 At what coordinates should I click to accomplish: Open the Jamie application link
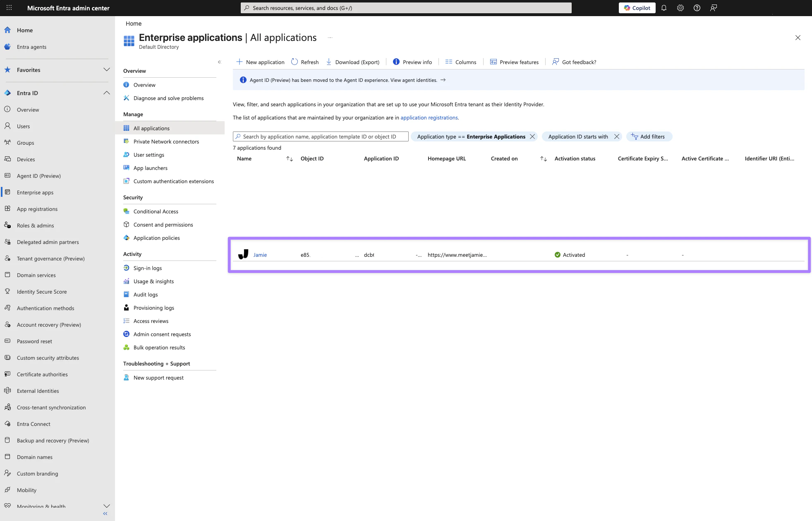[260, 255]
